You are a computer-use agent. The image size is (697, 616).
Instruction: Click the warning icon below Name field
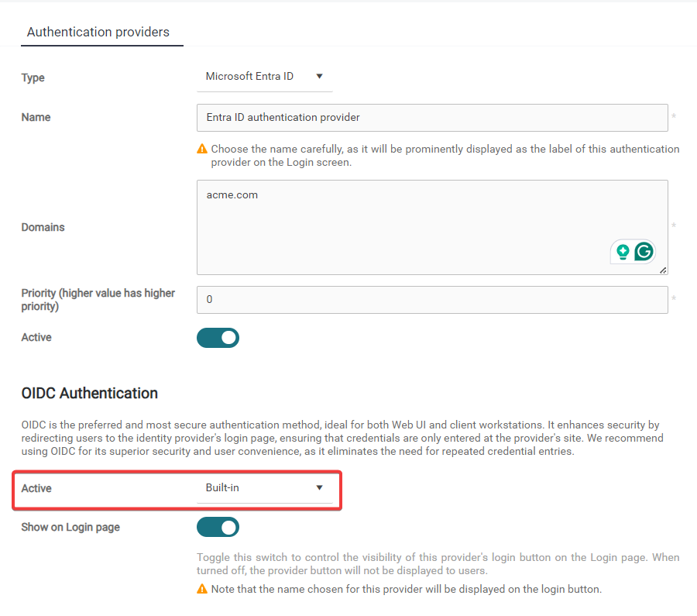click(x=202, y=149)
